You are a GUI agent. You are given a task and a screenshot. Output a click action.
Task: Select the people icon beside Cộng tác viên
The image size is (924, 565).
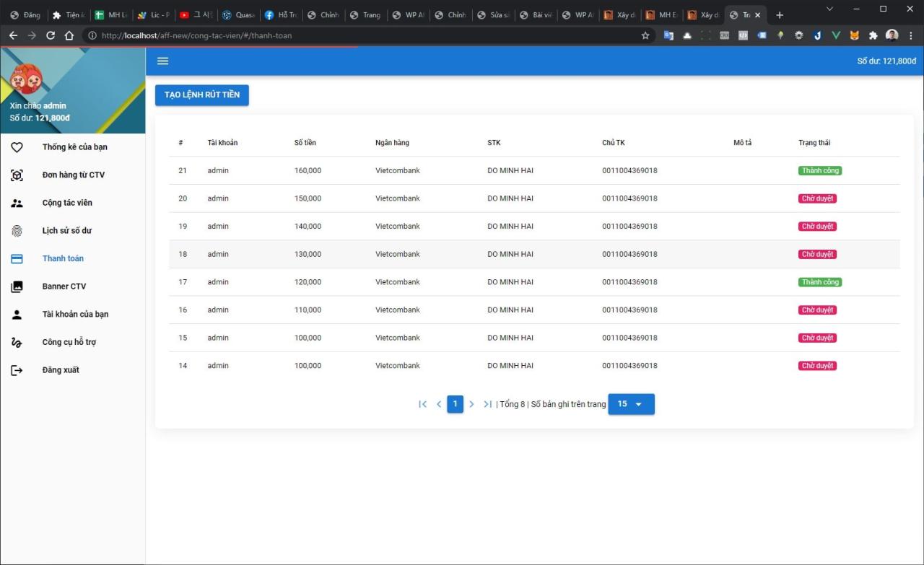[17, 203]
